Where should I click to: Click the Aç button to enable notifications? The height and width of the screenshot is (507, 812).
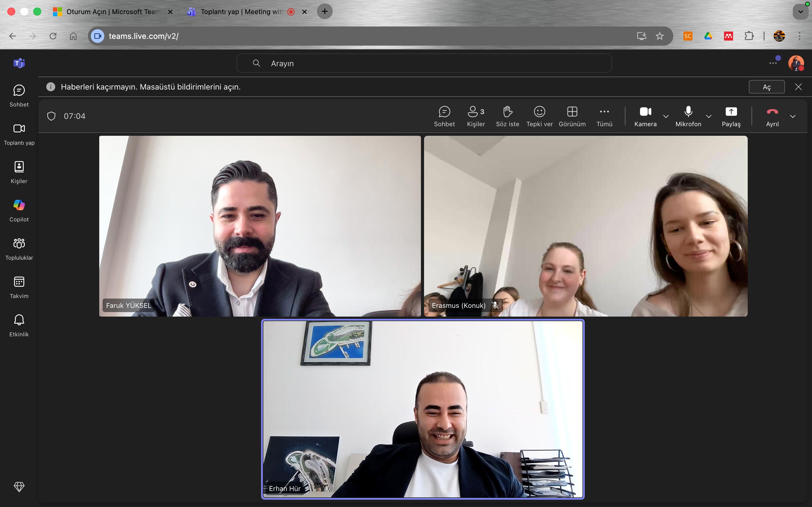point(766,87)
